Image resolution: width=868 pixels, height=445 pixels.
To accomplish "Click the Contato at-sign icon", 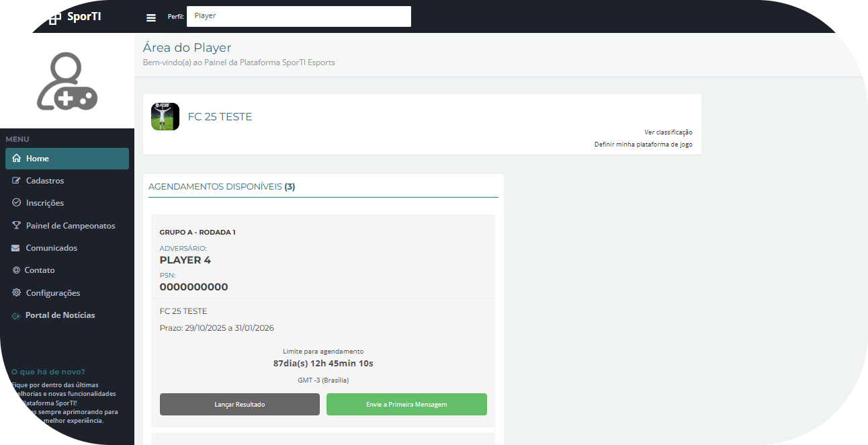I will [16, 270].
